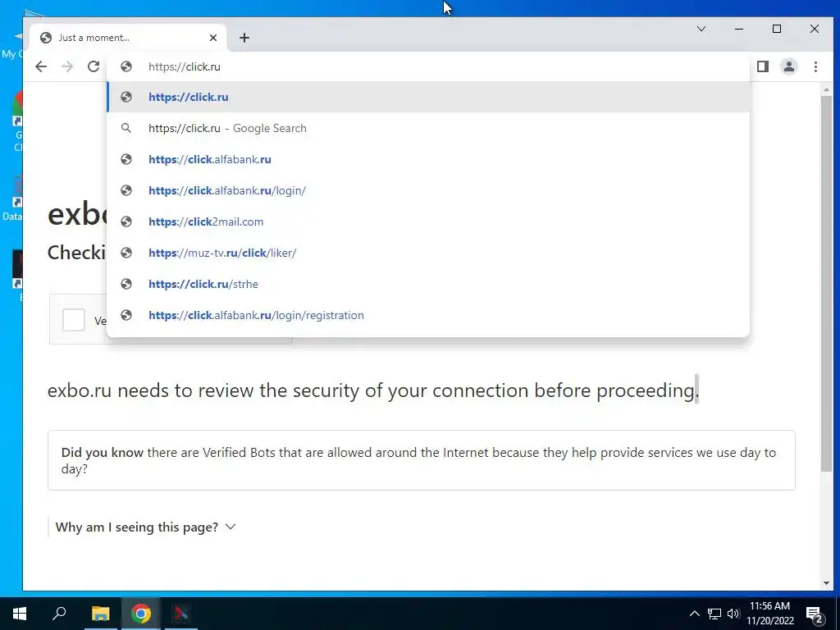840x630 pixels.
Task: Open the side panel icon
Action: coord(762,66)
